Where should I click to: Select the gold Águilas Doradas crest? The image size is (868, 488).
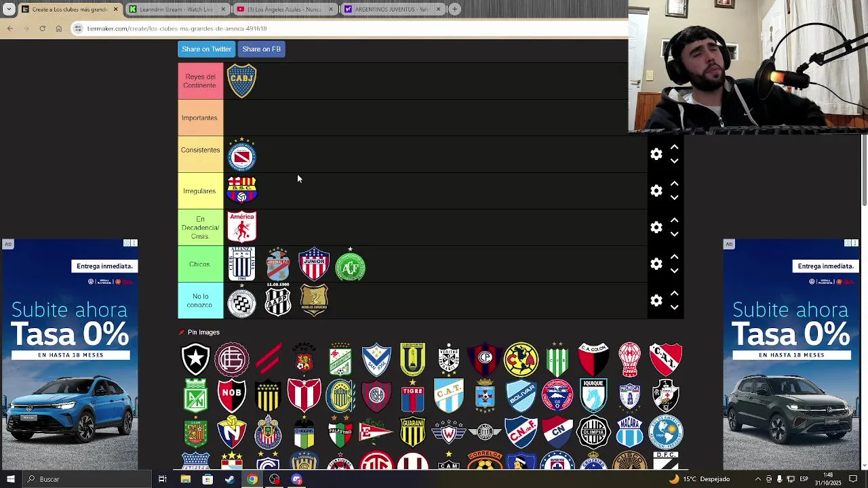pyautogui.click(x=314, y=300)
